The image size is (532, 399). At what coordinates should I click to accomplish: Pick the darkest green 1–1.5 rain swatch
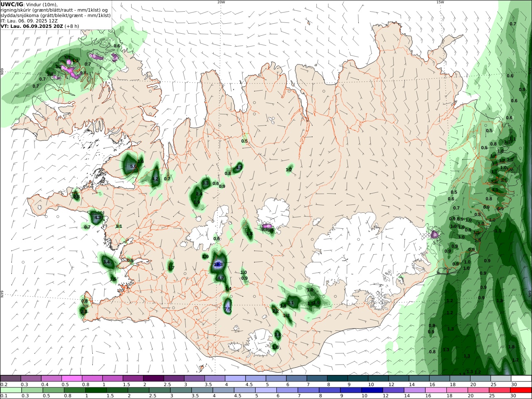point(96,390)
